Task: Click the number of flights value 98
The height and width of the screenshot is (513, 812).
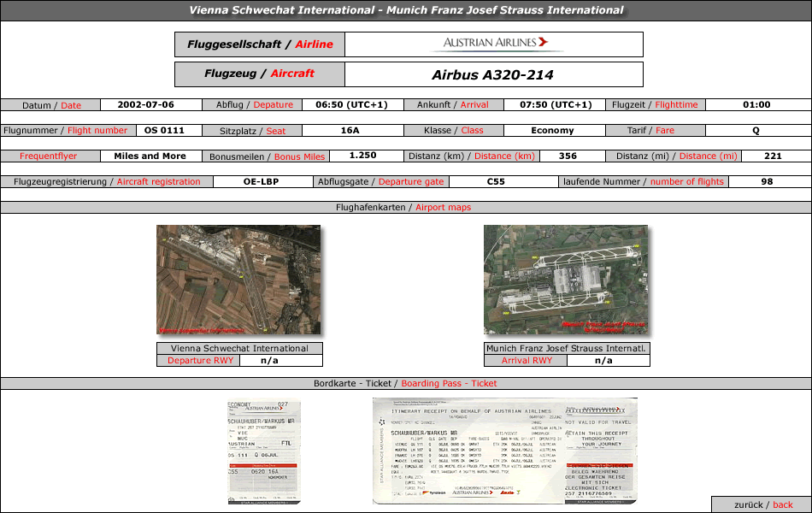Action: click(767, 182)
